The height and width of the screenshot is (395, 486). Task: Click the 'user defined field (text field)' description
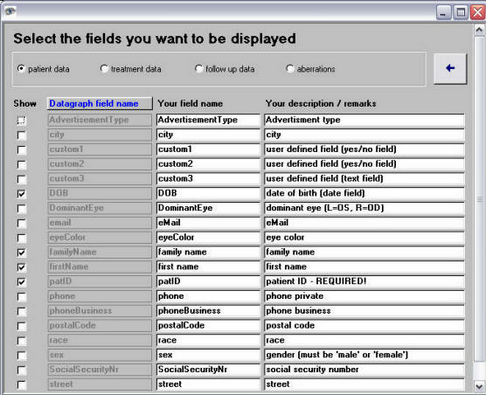click(x=364, y=179)
